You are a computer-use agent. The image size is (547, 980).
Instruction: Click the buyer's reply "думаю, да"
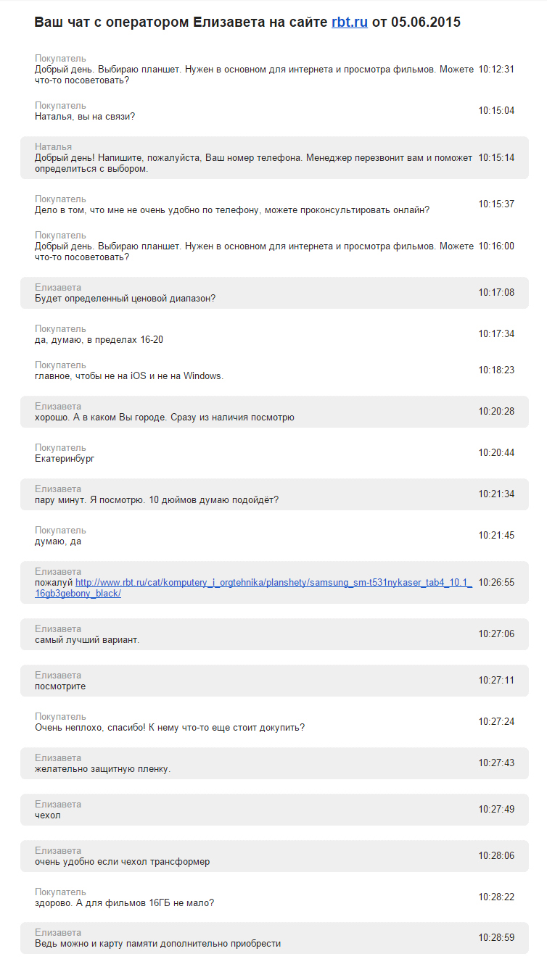pos(274,536)
